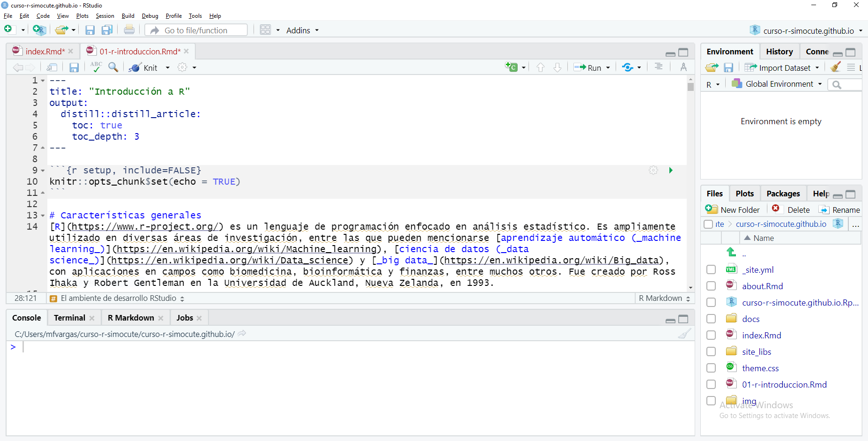Open an existing file with the folder icon
Viewport: 868px width, 441px height.
coord(61,30)
